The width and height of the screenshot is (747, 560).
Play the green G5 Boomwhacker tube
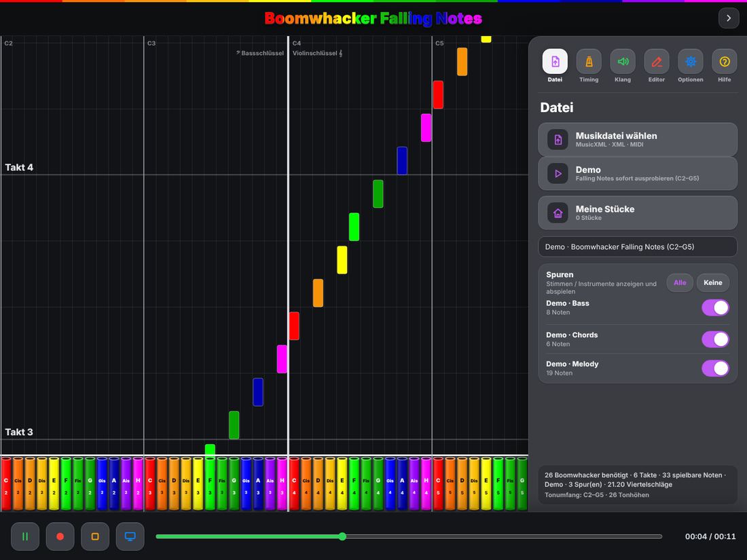[522, 483]
